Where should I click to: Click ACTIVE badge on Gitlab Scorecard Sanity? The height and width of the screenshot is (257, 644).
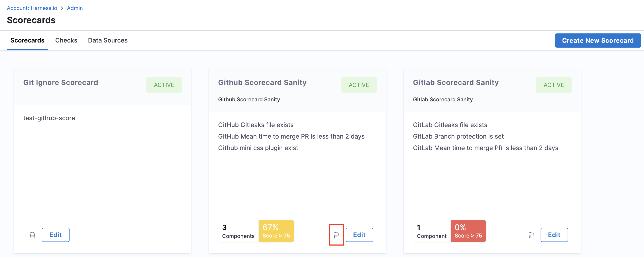tap(553, 85)
